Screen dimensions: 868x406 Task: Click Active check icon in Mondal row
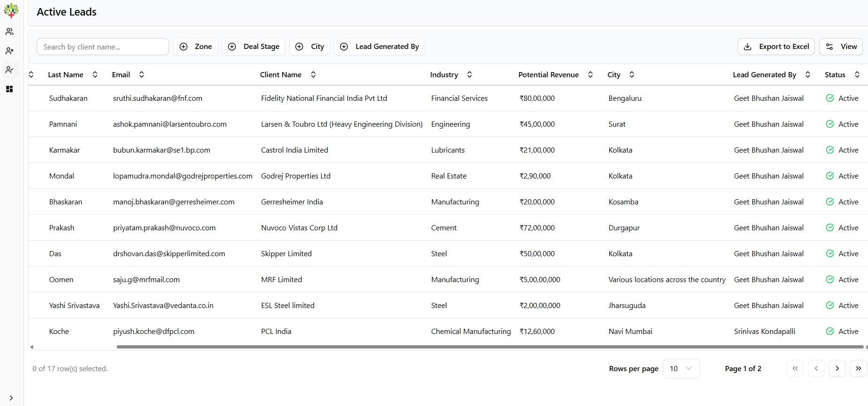tap(830, 176)
